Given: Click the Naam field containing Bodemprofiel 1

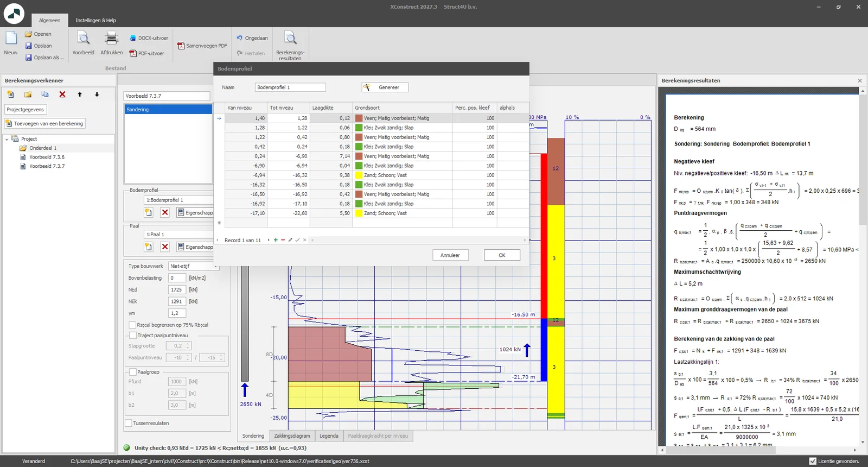Looking at the screenshot, I should coord(290,87).
